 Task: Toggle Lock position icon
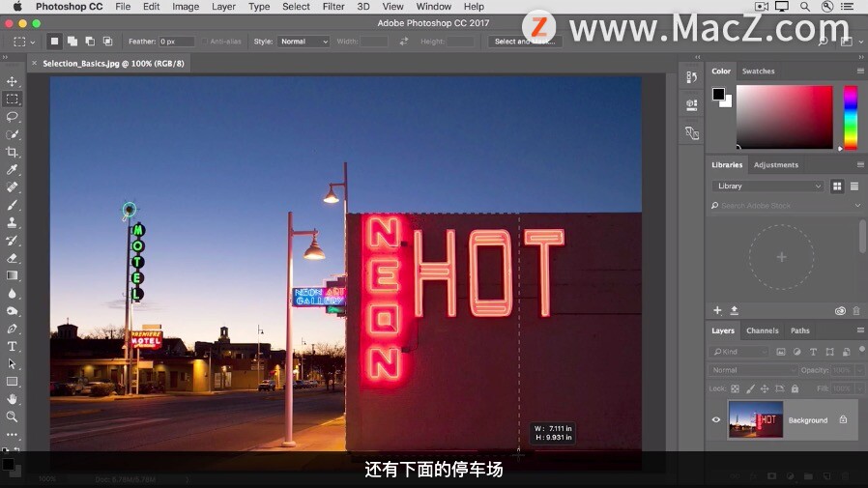click(x=765, y=388)
